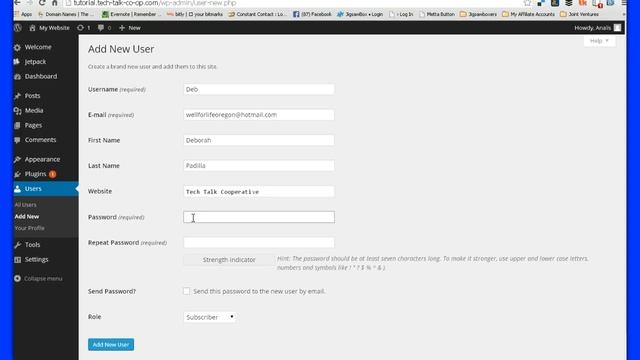This screenshot has width=640, height=360.
Task: Open Plugins in the sidebar
Action: 36,174
